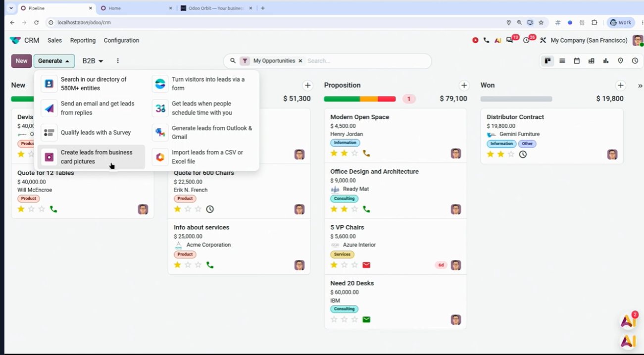Open the Reporting menu
The image size is (644, 355).
tap(83, 41)
